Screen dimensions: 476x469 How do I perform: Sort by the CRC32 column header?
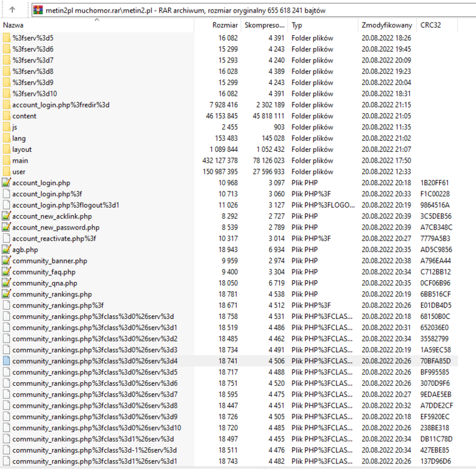tap(437, 25)
